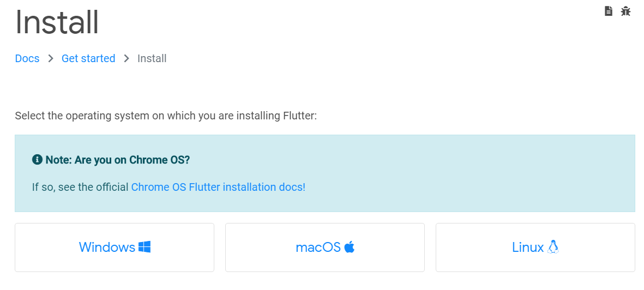Click the 'Select the operating system' sentence

click(166, 116)
